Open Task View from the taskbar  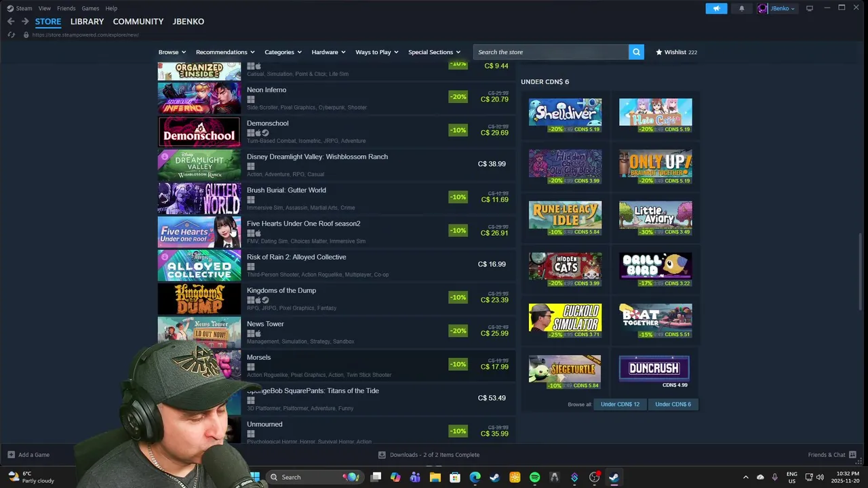(x=376, y=477)
